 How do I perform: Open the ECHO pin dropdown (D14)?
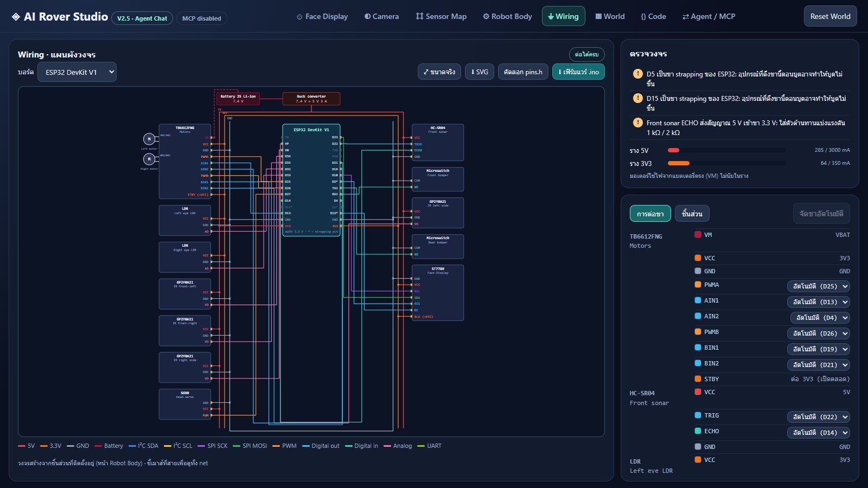(x=819, y=433)
